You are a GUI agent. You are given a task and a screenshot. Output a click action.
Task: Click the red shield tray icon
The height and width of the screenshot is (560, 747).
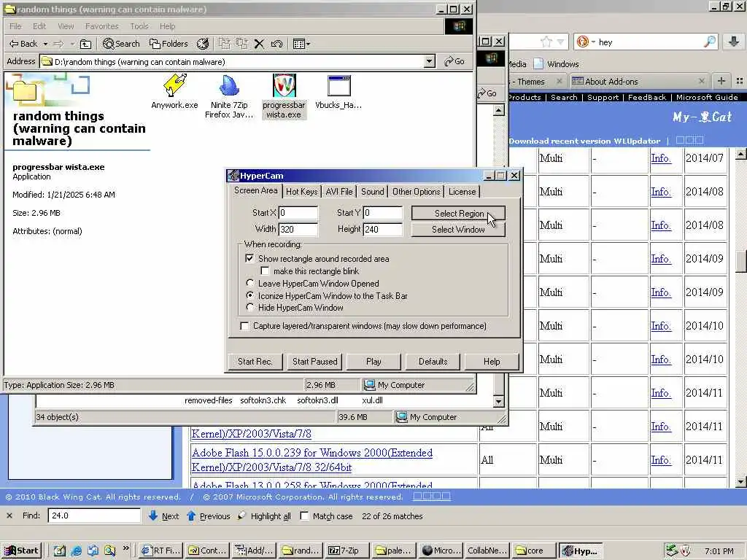686,551
